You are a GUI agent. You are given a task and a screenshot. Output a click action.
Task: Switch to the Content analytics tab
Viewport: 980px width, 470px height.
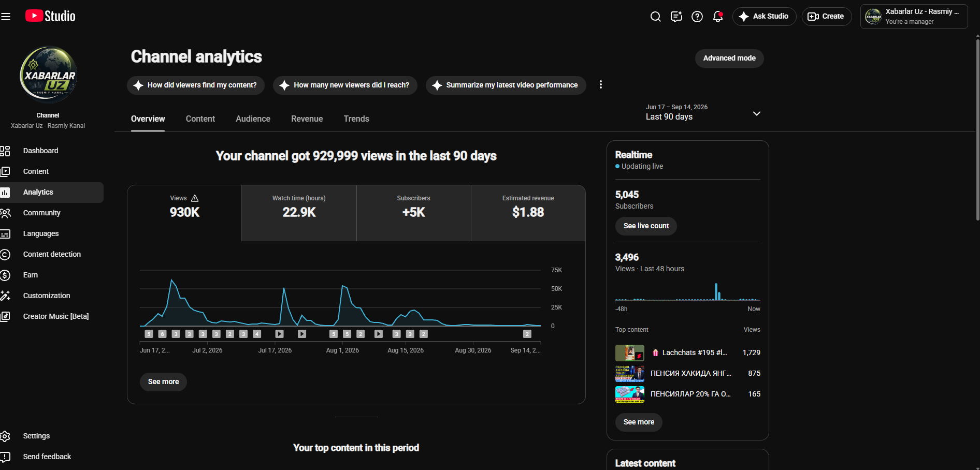[200, 119]
